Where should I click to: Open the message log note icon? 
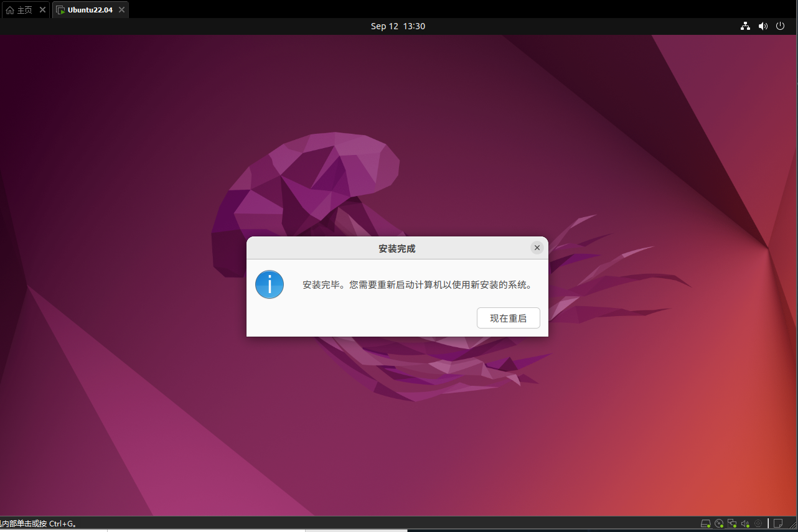778,524
